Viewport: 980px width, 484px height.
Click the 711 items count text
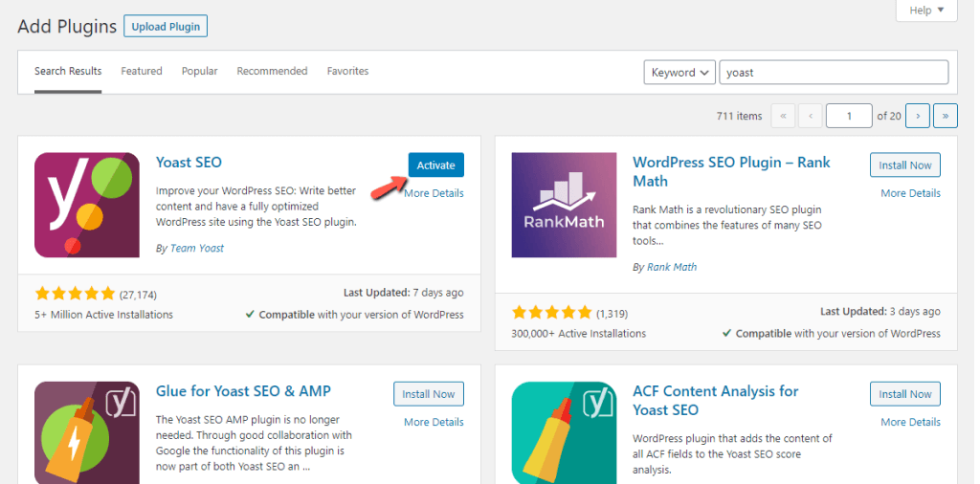[740, 116]
